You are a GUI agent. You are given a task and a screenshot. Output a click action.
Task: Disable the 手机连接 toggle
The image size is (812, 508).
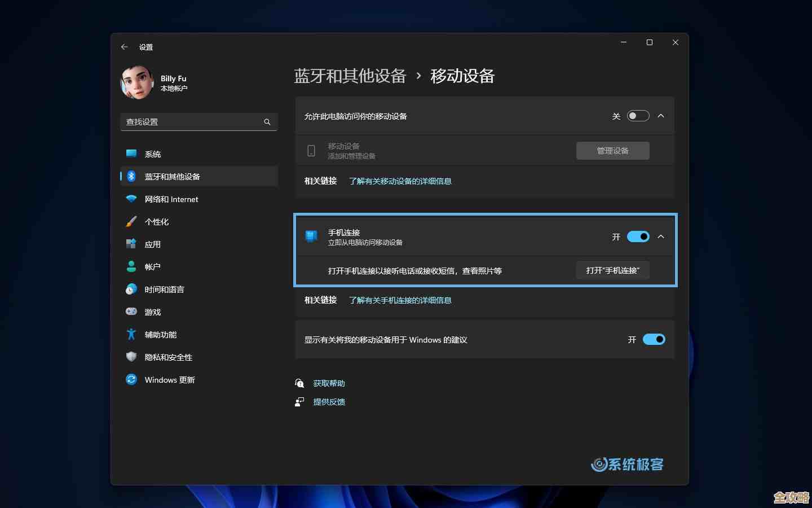(x=638, y=237)
